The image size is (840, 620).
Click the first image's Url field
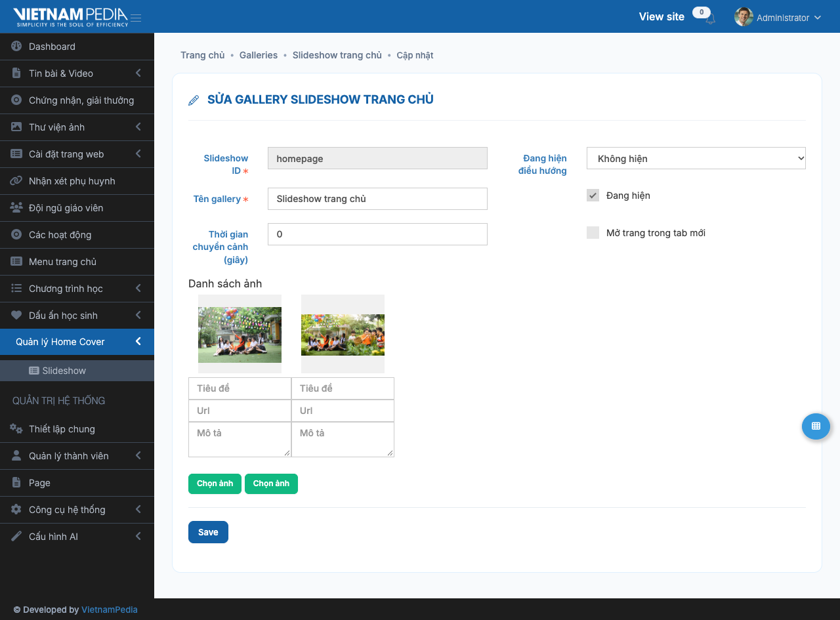coord(240,411)
